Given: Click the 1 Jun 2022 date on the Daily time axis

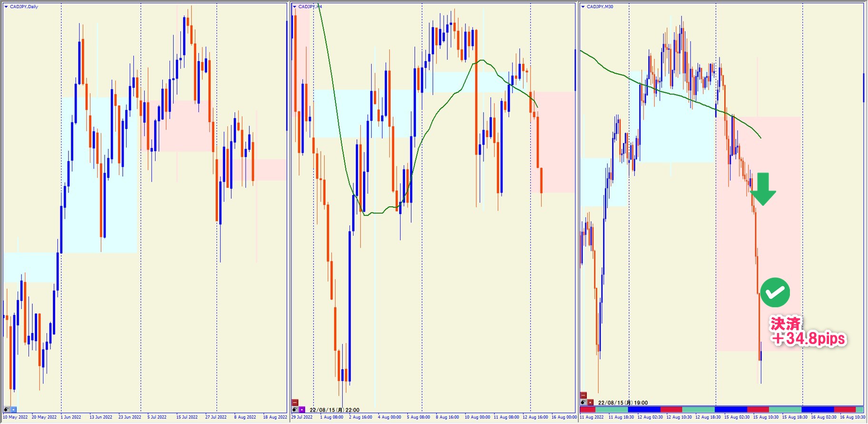Looking at the screenshot, I should [71, 417].
